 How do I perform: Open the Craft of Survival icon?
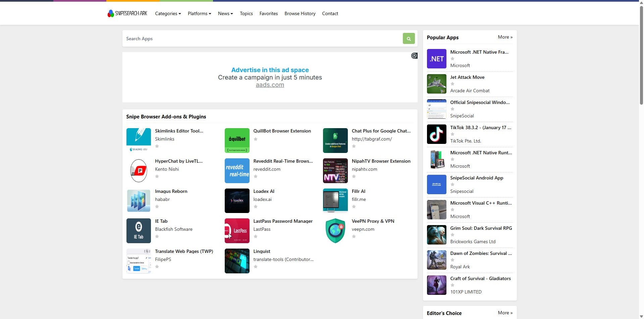[436, 285]
